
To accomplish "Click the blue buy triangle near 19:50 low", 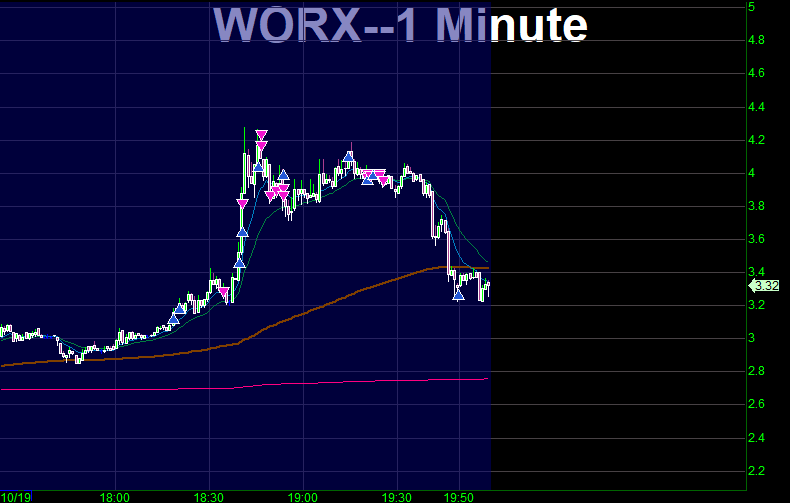I will click(458, 294).
